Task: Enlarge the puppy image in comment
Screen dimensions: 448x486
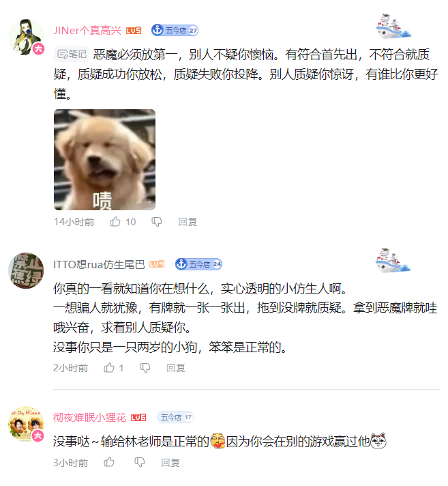Action: (x=104, y=160)
